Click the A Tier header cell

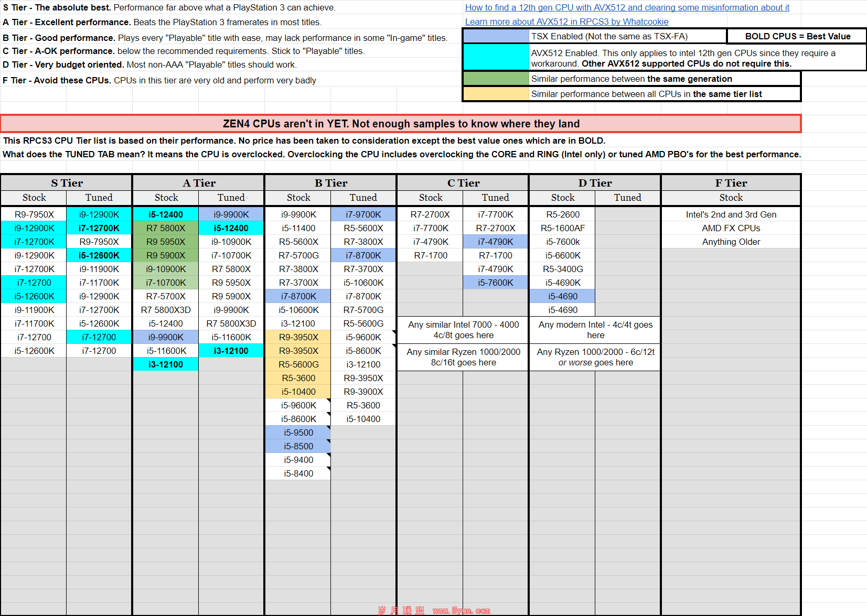pos(199,183)
